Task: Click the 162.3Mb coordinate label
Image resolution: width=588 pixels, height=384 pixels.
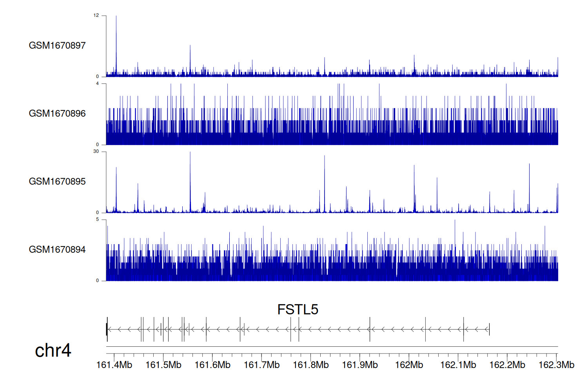Action: coord(556,365)
